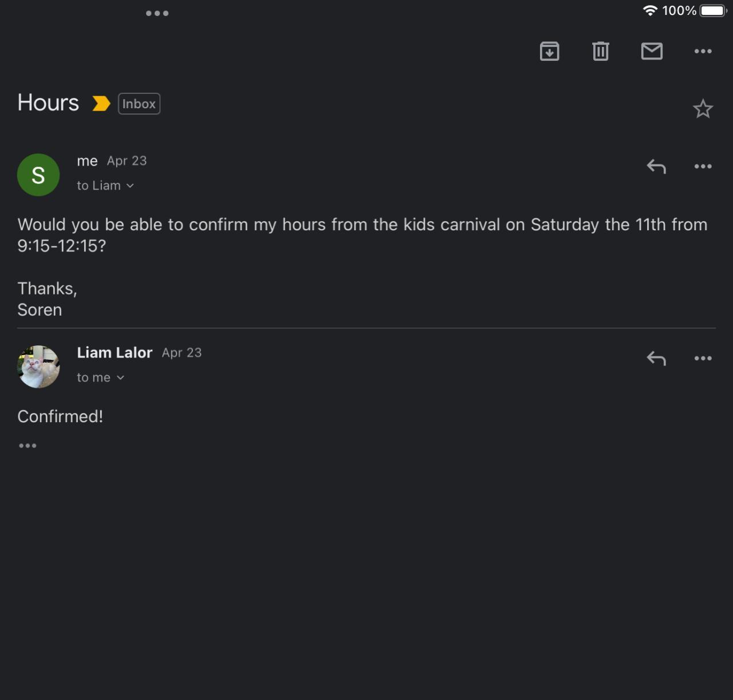Toggle the yellow importance marker
Screen dimensions: 733x700
coord(101,104)
